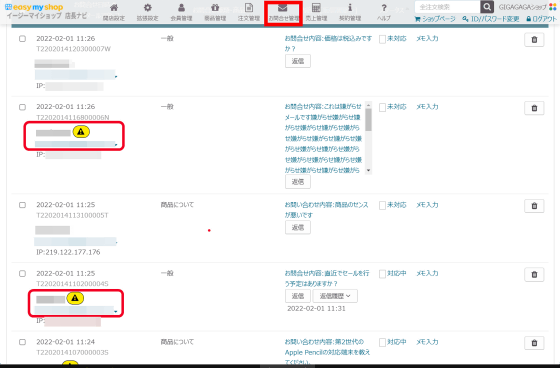Click the colorful app grid icon
Screen dimensions: 560x368
552,7
